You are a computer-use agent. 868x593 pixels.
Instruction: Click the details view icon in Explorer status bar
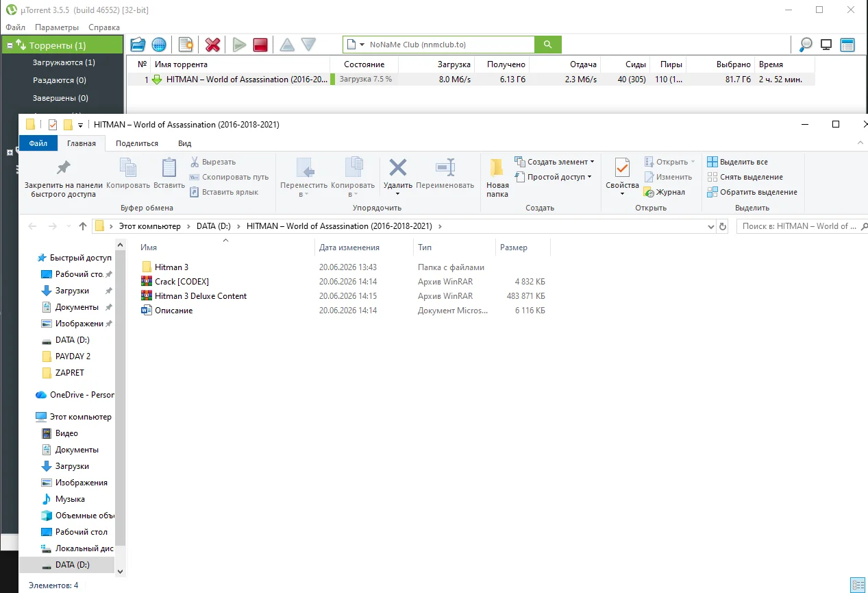858,585
